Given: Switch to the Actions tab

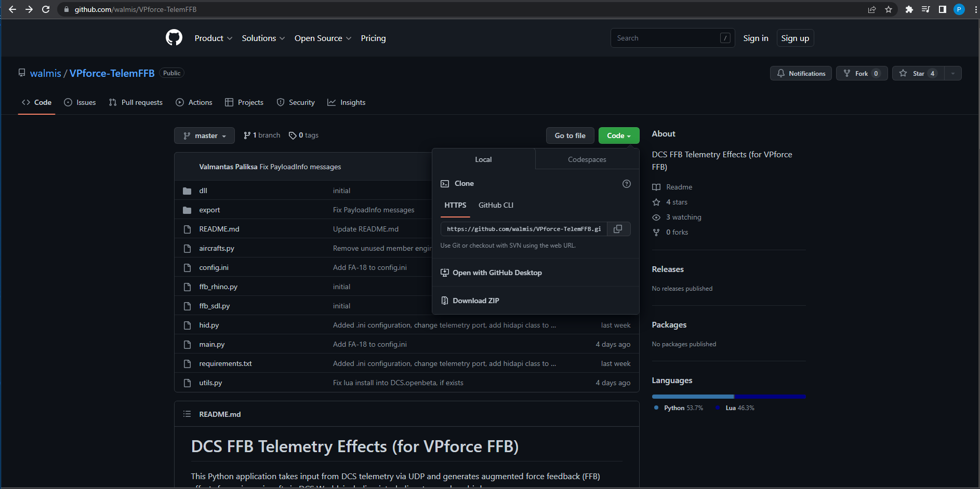Looking at the screenshot, I should [x=194, y=102].
